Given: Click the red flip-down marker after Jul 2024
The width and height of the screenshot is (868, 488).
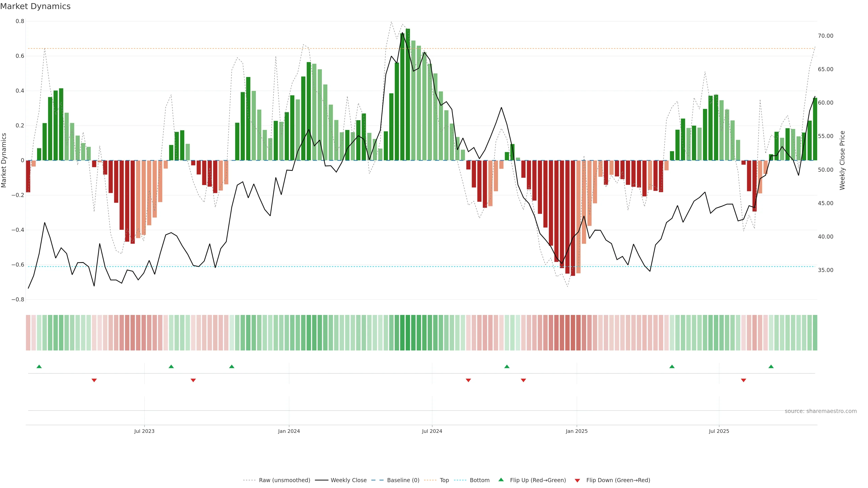Looking at the screenshot, I should 468,380.
